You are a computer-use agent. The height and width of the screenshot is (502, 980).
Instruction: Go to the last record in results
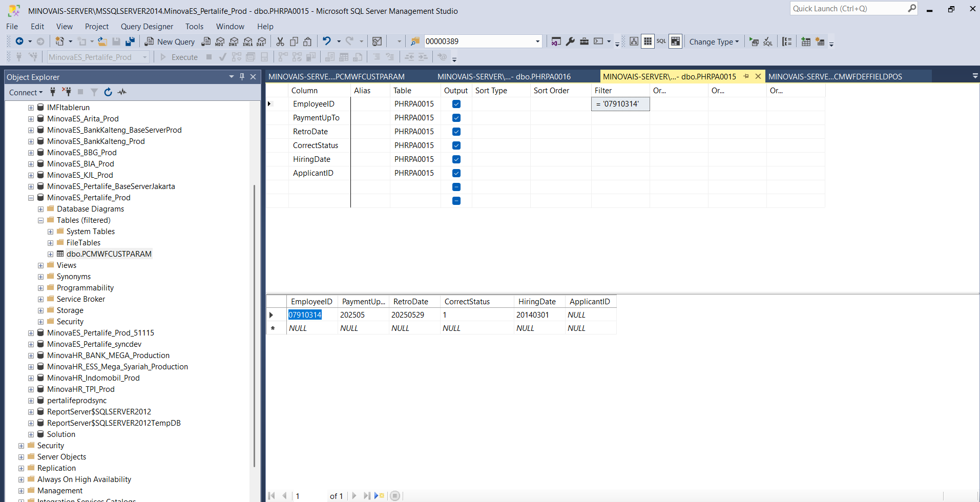(x=366, y=496)
